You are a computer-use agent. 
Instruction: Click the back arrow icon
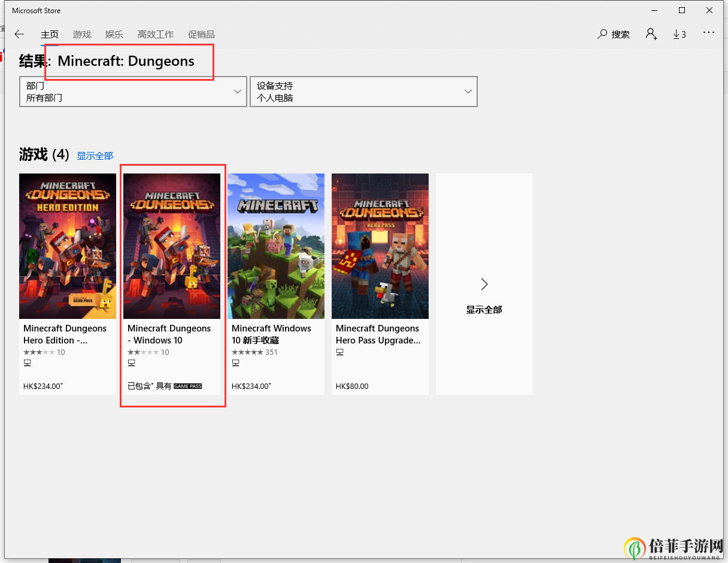click(19, 34)
